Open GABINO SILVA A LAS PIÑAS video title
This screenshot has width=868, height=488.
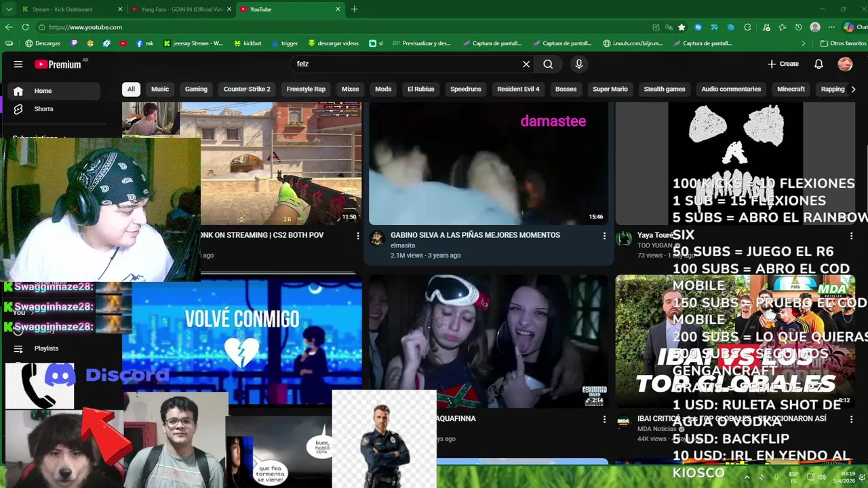(x=475, y=235)
